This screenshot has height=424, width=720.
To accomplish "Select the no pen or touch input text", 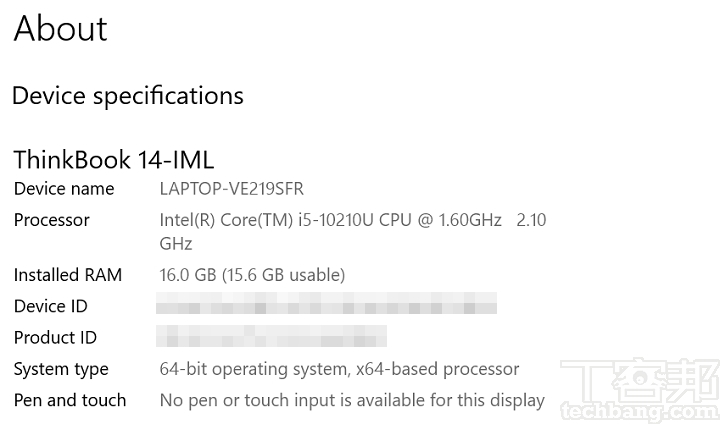I will [352, 400].
